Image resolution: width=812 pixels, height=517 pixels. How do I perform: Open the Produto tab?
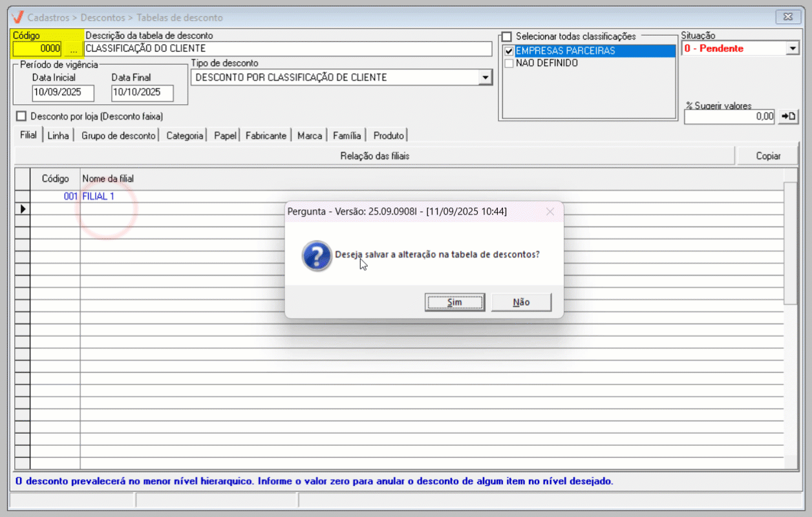tap(389, 136)
